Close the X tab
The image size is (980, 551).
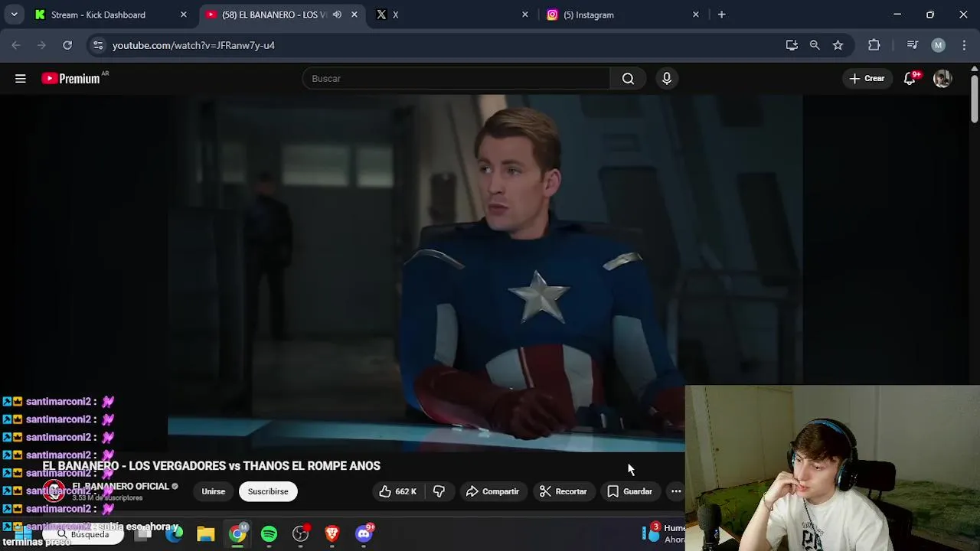pos(524,15)
